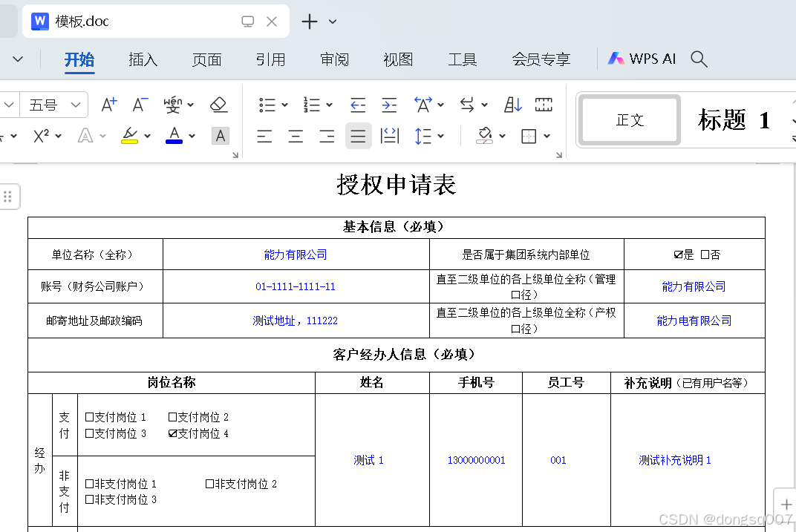
Task: Expand the numbering style dropdown arrow
Action: (x=329, y=105)
